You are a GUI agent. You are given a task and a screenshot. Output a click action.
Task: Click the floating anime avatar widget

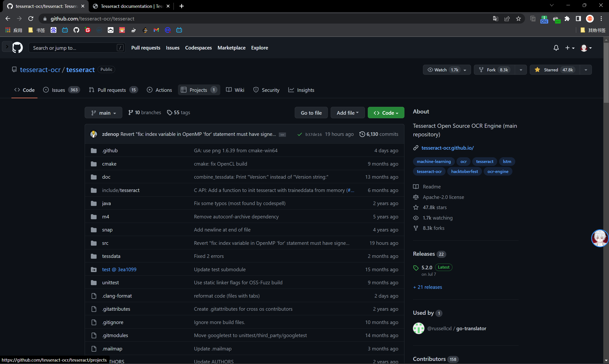tap(600, 238)
